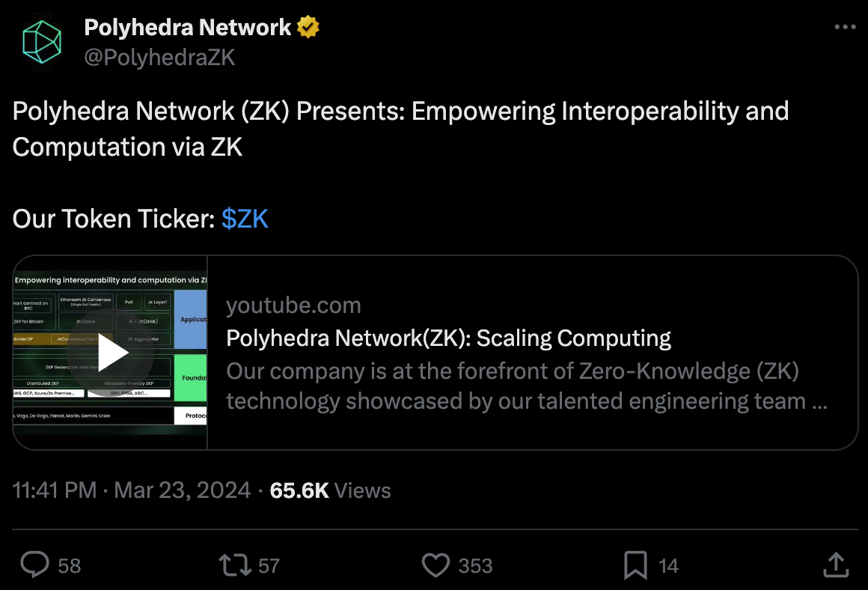Click the 57 reposts count
Viewport: 868px width, 590px height.
pos(269,565)
